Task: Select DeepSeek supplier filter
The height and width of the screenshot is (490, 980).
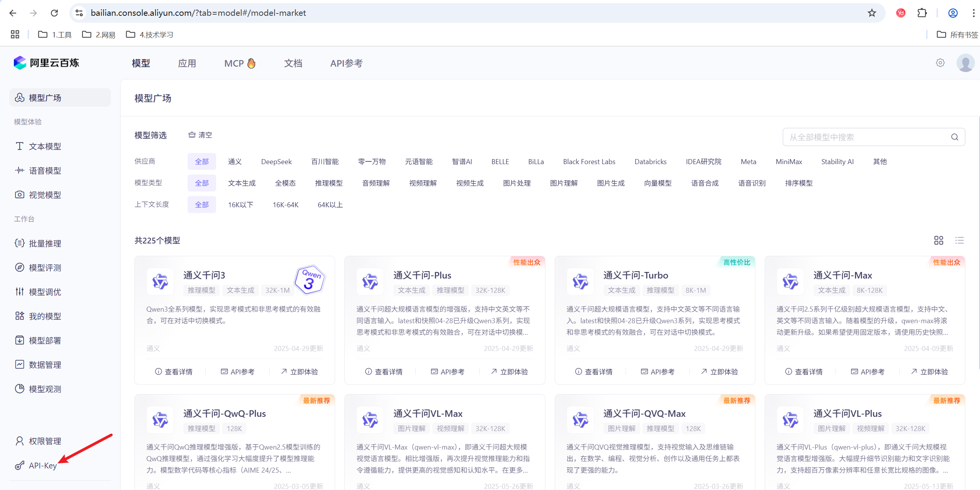Action: (276, 161)
